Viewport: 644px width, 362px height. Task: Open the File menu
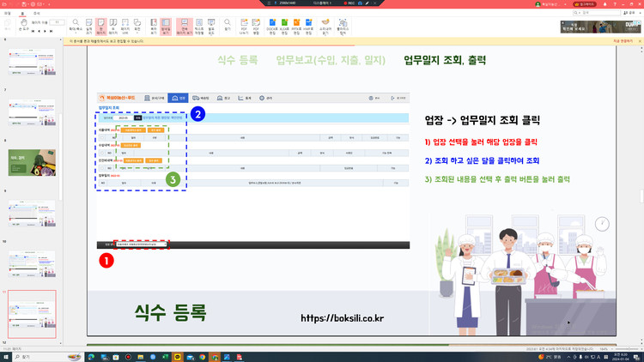(8, 13)
